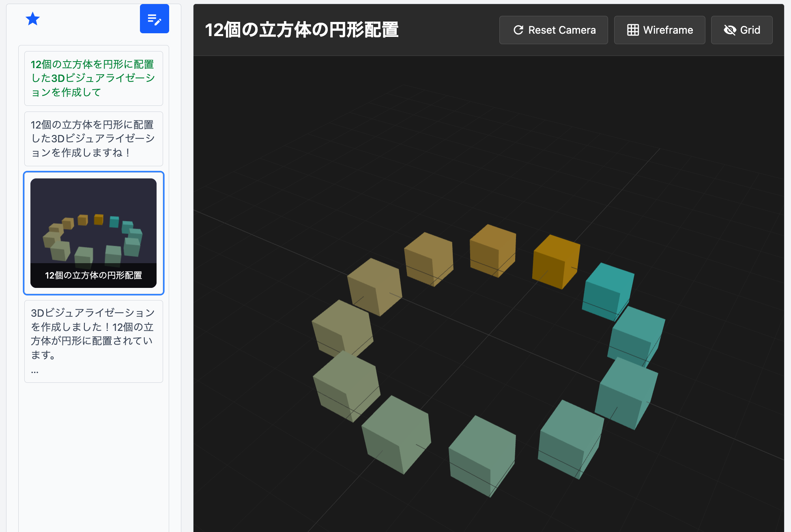791x532 pixels.
Task: Select the thumbnail caption label in the sidebar
Action: 93,275
